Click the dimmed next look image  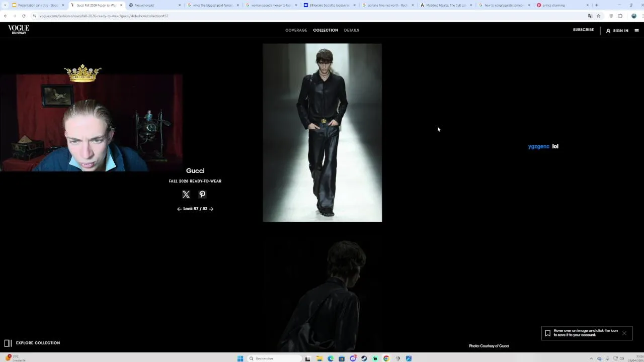(322, 294)
